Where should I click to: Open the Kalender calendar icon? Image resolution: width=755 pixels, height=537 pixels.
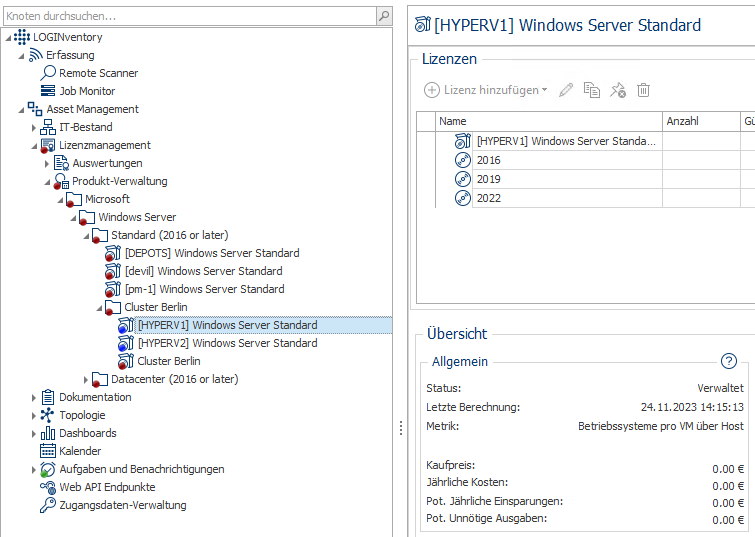48,451
